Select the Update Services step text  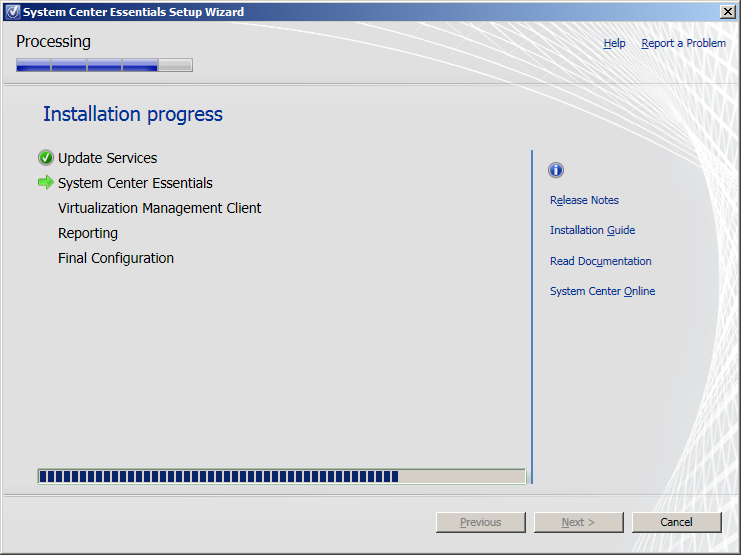[x=107, y=158]
